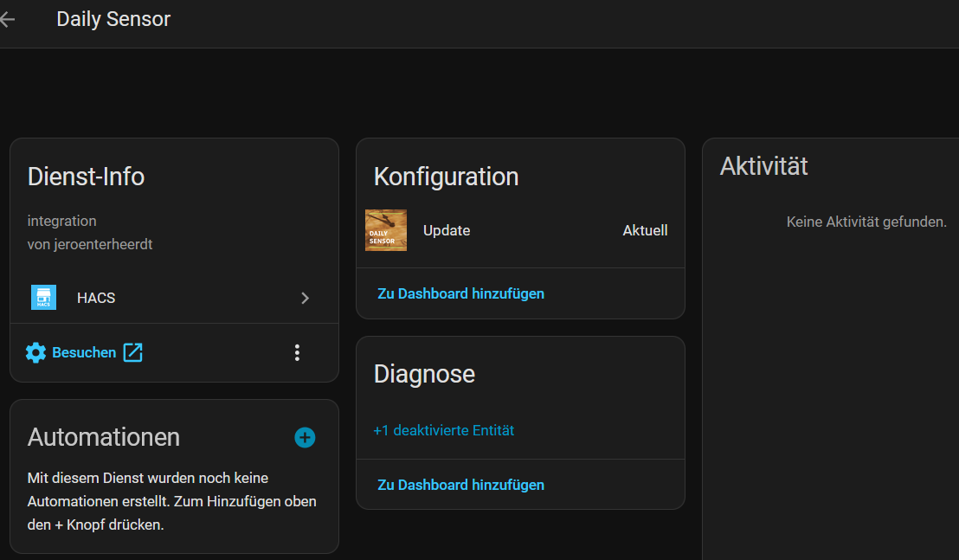
Task: Click the Daily Sensor thumbnail image
Action: tap(386, 230)
